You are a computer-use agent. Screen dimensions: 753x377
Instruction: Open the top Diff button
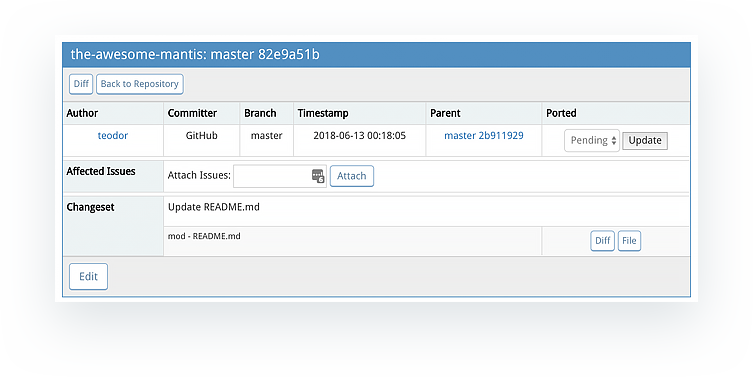click(81, 84)
